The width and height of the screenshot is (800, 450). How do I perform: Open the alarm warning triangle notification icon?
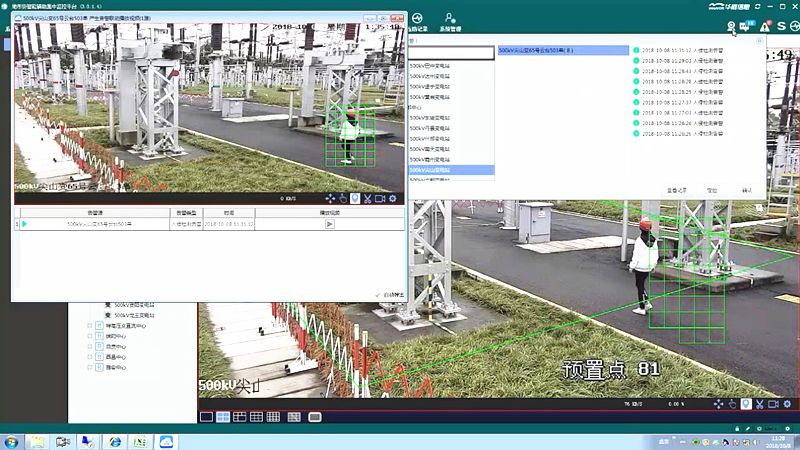tap(765, 27)
